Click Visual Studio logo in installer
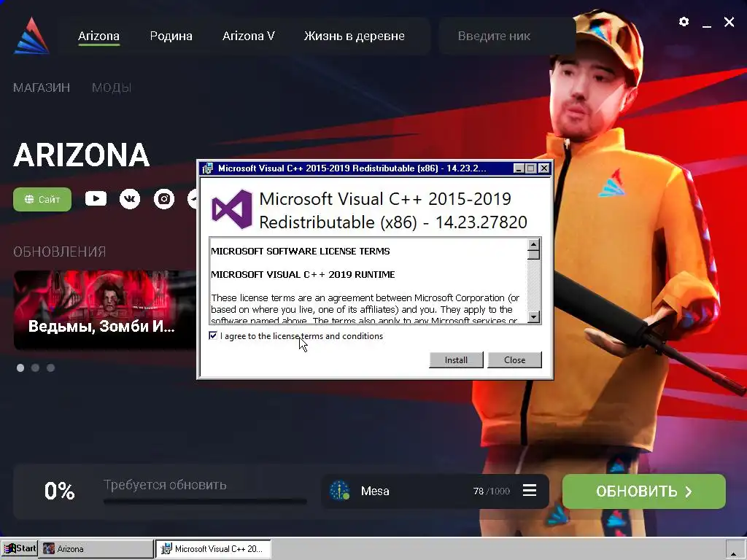Image resolution: width=747 pixels, height=560 pixels. [231, 209]
